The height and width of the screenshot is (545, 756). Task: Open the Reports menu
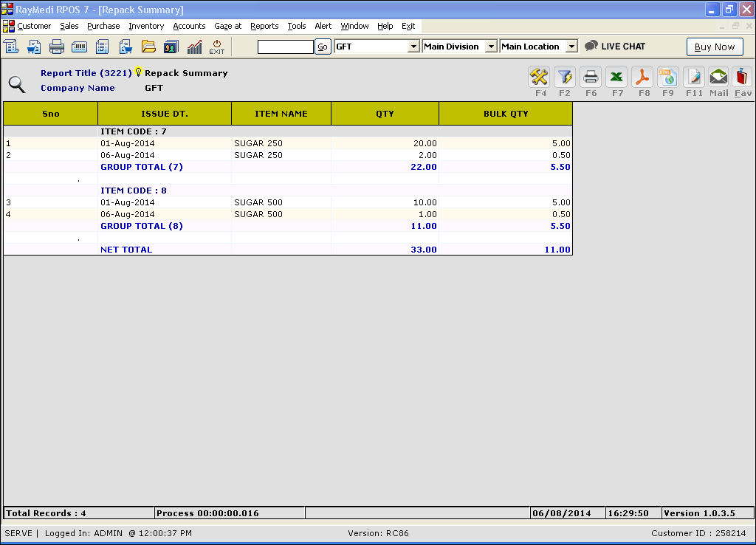click(264, 26)
